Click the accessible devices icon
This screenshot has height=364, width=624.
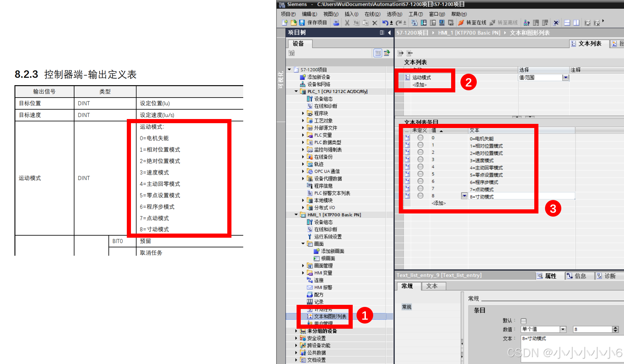[527, 23]
